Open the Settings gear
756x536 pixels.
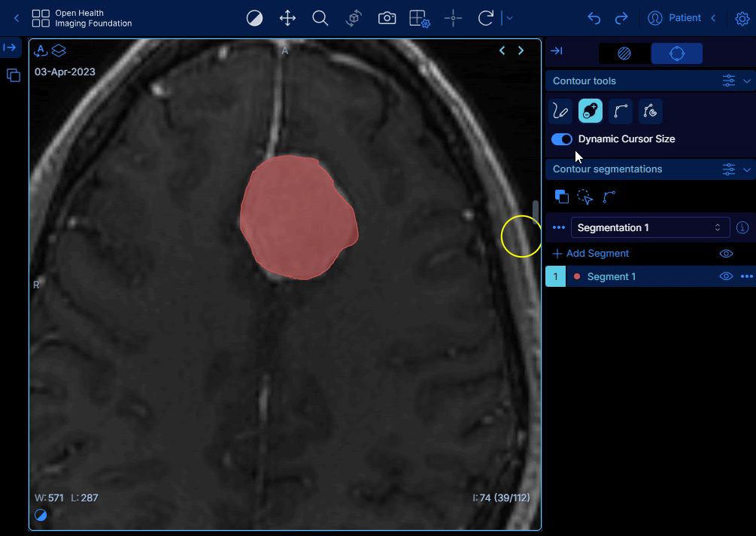pyautogui.click(x=742, y=18)
